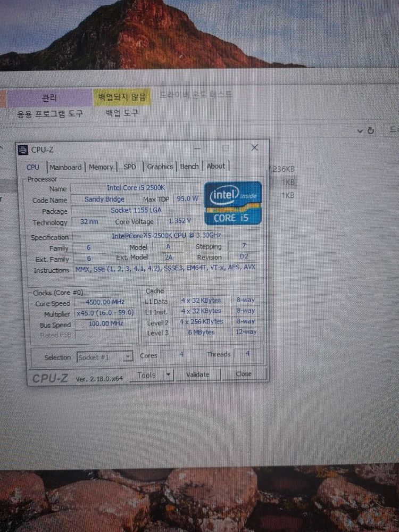The image size is (399, 532).
Task: Click the Technology value 32 nm
Action: pyautogui.click(x=89, y=222)
